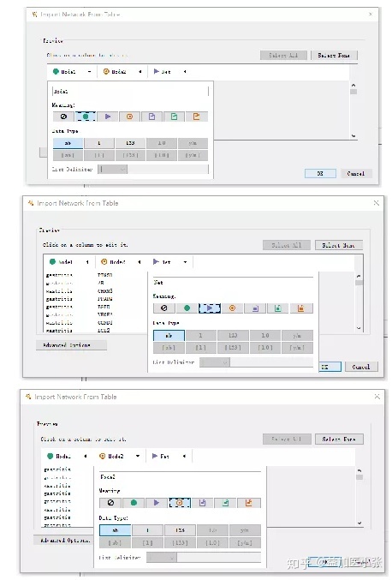The image size is (392, 580).
Task: Select green Source Node Attribute icon, Node1 editor
Action: click(174, 117)
